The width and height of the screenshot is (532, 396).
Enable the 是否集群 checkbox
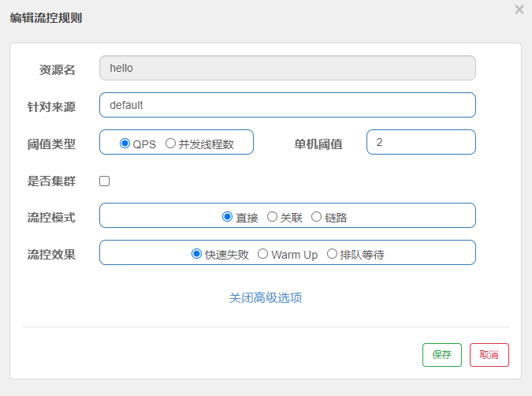coord(104,181)
